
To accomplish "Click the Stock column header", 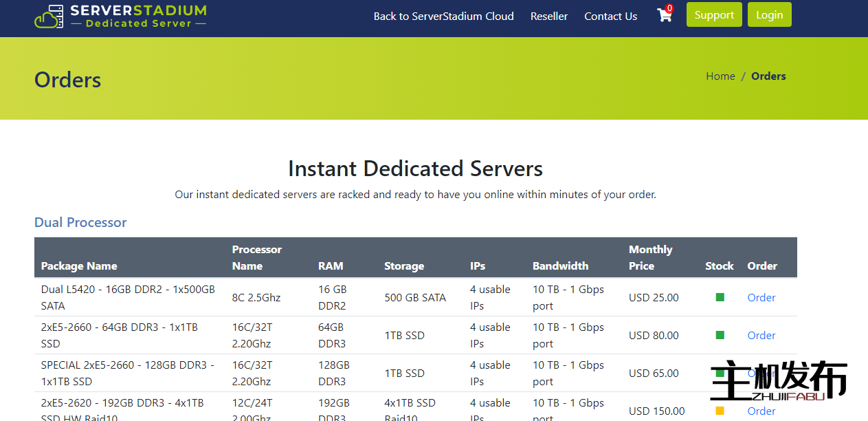I will 719,266.
